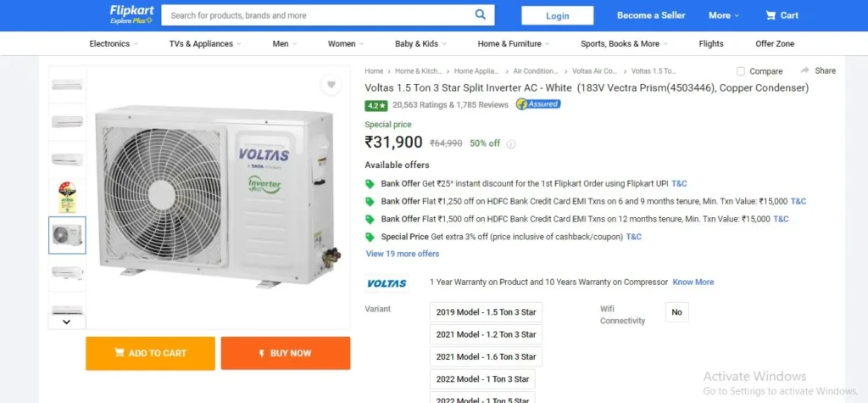Screen dimensions: 868x403
Task: Click the search magnifier icon
Action: [x=480, y=15]
